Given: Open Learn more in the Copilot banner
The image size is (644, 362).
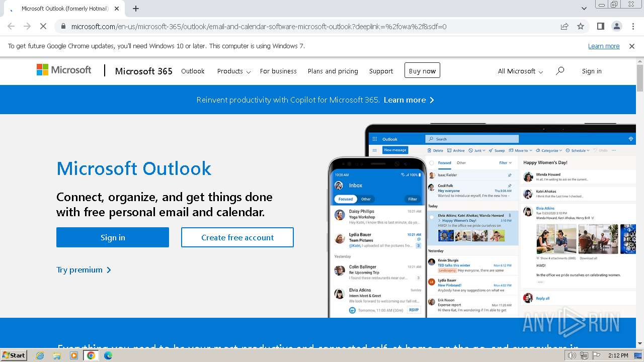Looking at the screenshot, I should click(x=409, y=100).
